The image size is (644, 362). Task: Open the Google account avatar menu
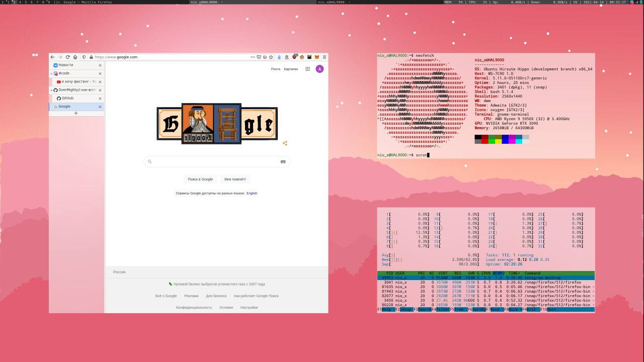coord(319,69)
